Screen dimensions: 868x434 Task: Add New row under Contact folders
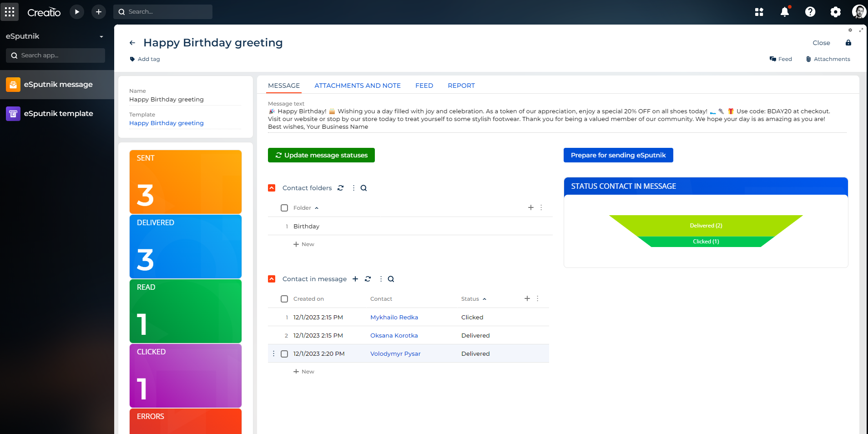304,244
